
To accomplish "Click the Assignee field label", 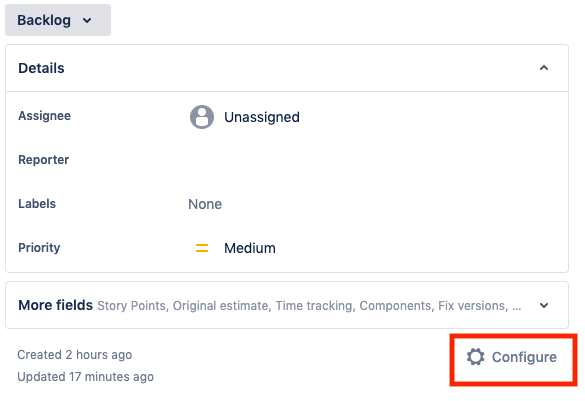I will point(44,116).
